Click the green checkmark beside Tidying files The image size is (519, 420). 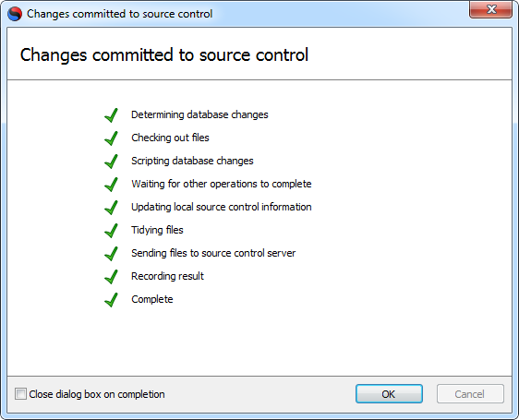111,231
